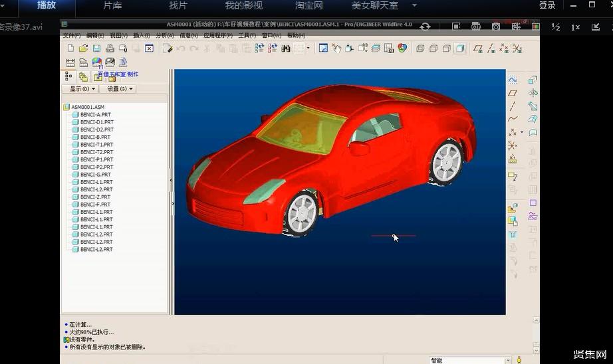
Task: Toggle shaded display mode
Action: tap(460, 48)
